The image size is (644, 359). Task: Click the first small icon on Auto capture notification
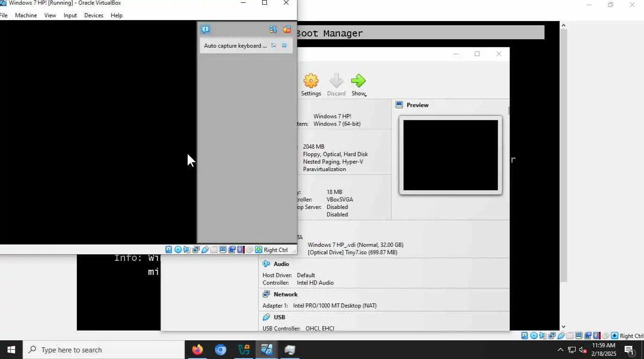pyautogui.click(x=273, y=46)
